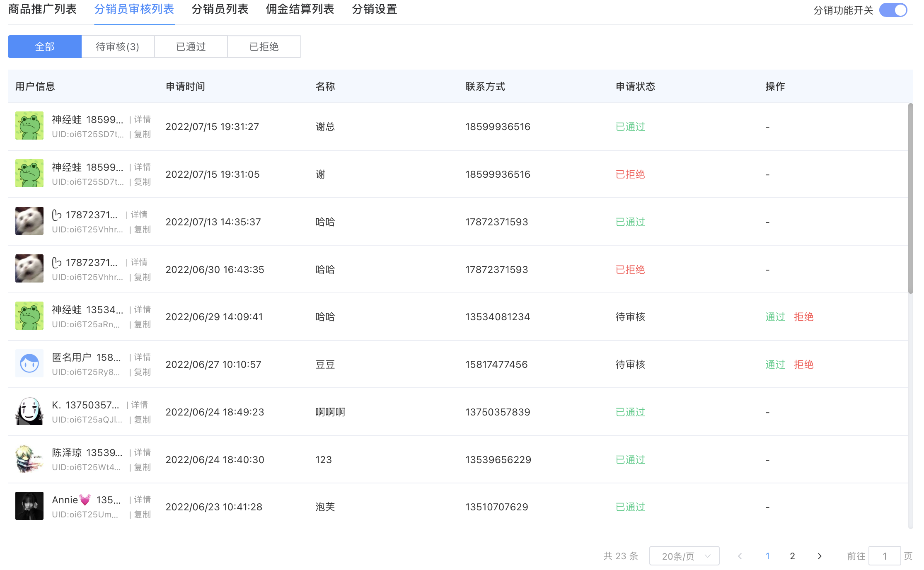Click the 前往 page number input field
Screen dimensions: 924x570
click(x=884, y=556)
